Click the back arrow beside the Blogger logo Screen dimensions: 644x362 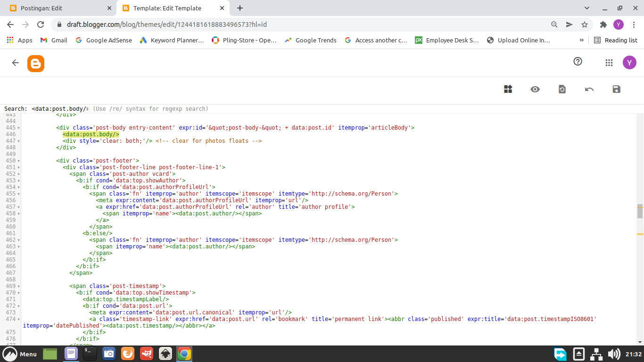[x=16, y=63]
